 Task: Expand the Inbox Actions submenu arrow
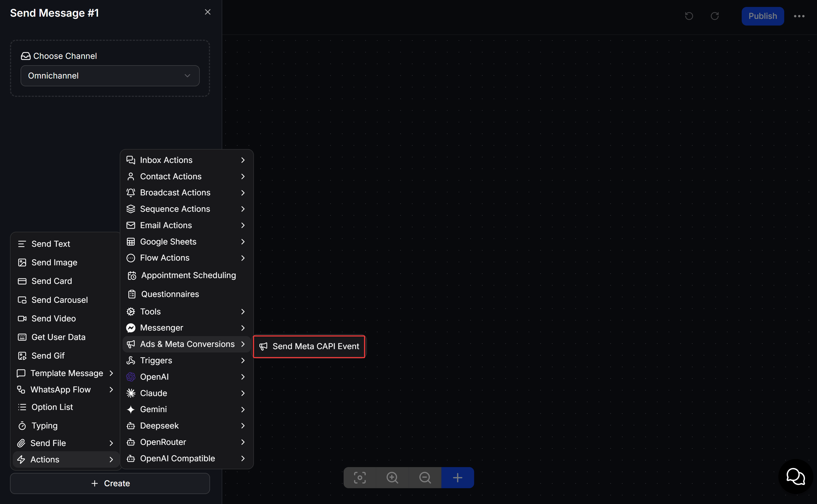click(243, 160)
